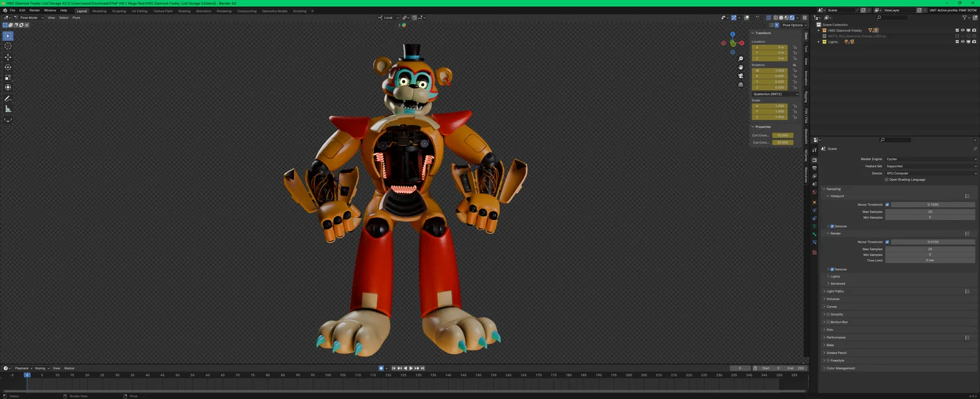The image size is (980, 399).
Task: Open the Feature Set dropdown
Action: coord(930,166)
